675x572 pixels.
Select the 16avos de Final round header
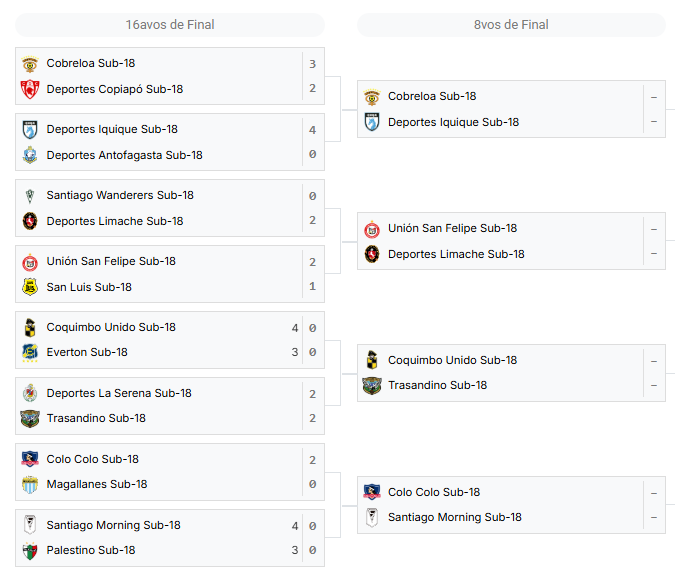170,25
